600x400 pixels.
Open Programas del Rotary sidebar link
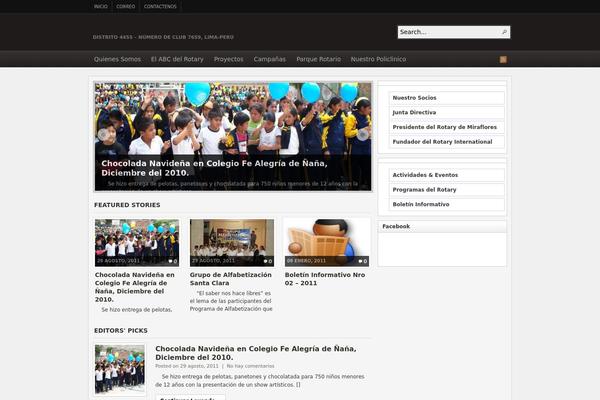coord(447,189)
